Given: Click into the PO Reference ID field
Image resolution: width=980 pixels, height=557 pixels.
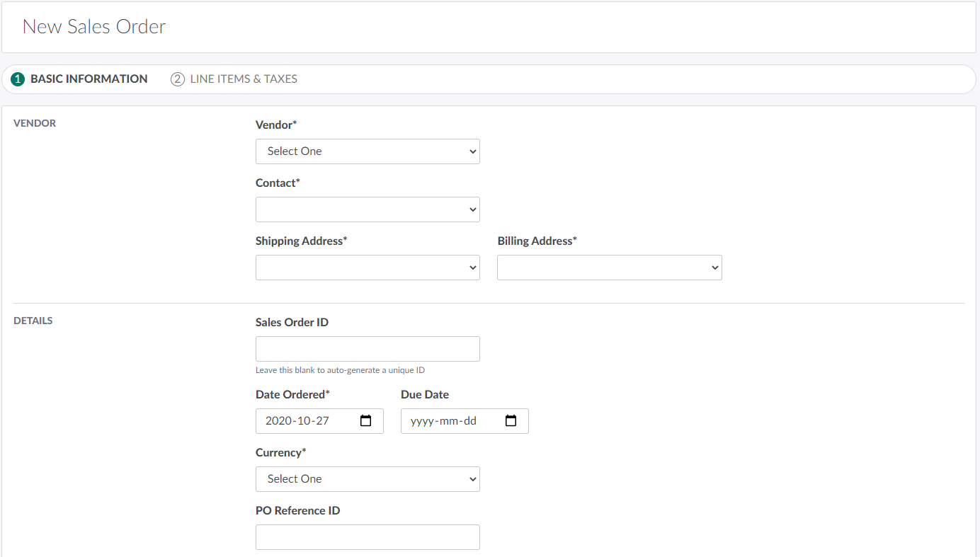Looking at the screenshot, I should point(367,537).
